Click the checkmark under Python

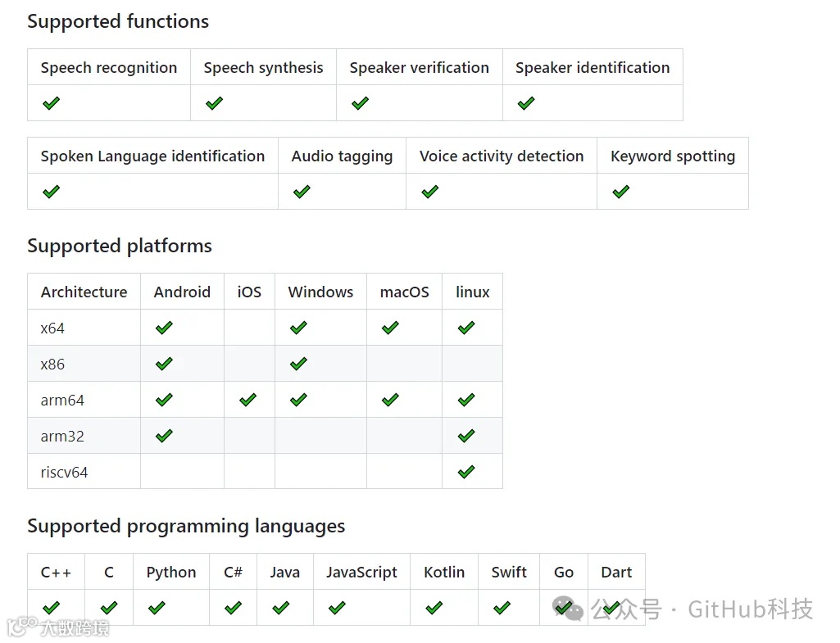(x=157, y=608)
